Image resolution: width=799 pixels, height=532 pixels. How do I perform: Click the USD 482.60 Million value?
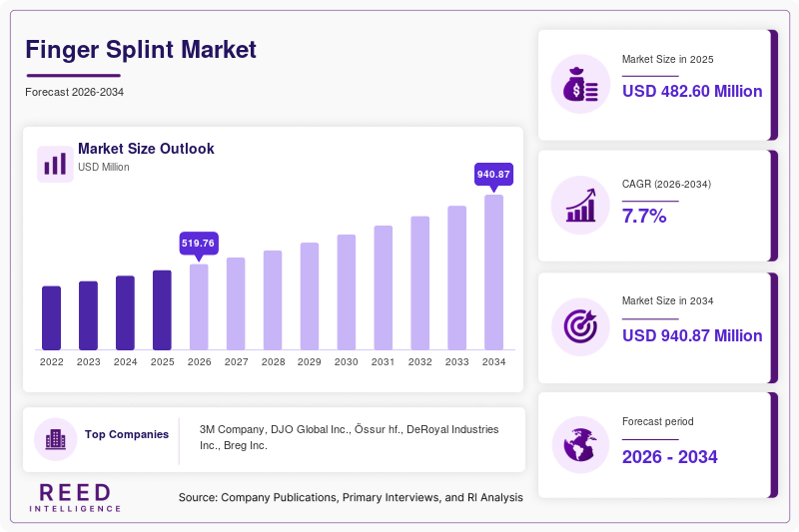point(692,91)
